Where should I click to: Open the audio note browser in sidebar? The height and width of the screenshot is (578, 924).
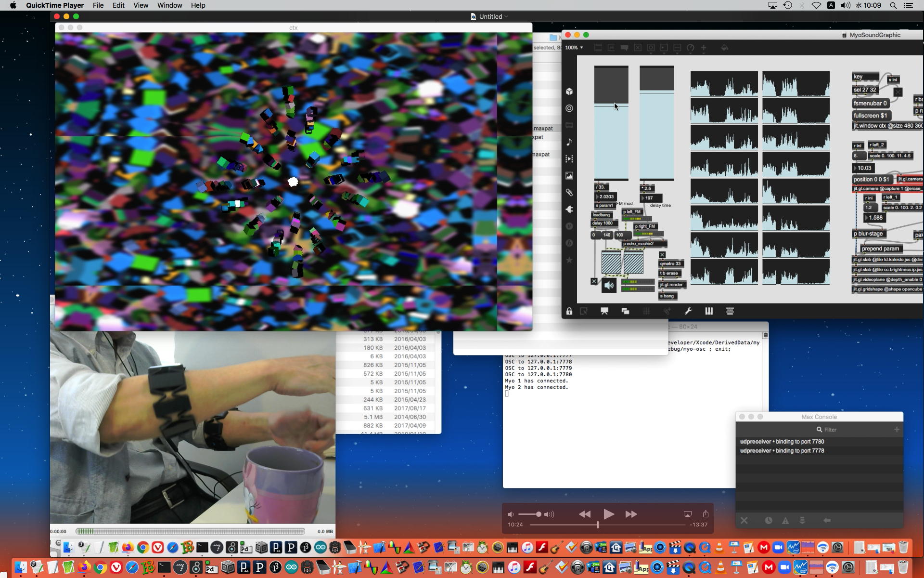(x=569, y=142)
